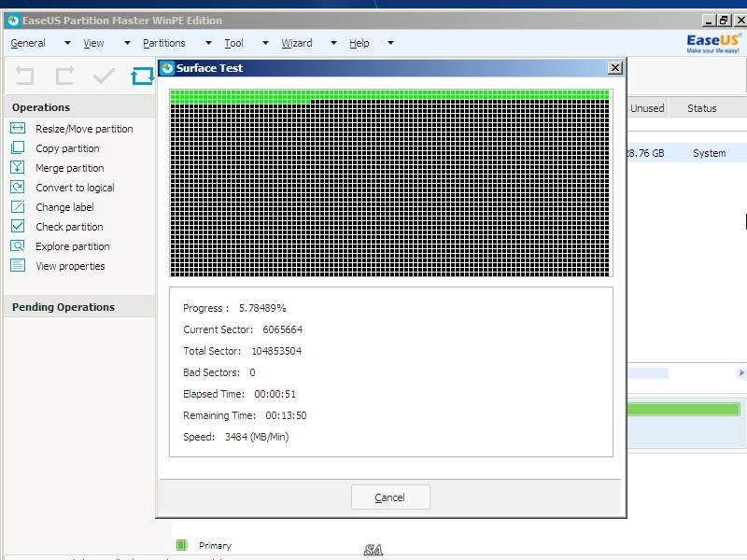This screenshot has width=747, height=560.
Task: Open the View menu
Action: point(93,43)
